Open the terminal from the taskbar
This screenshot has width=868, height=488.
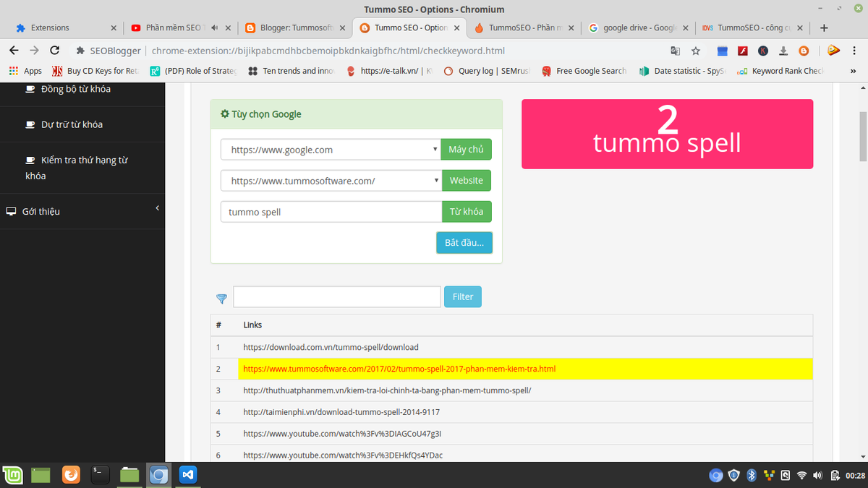pyautogui.click(x=100, y=475)
